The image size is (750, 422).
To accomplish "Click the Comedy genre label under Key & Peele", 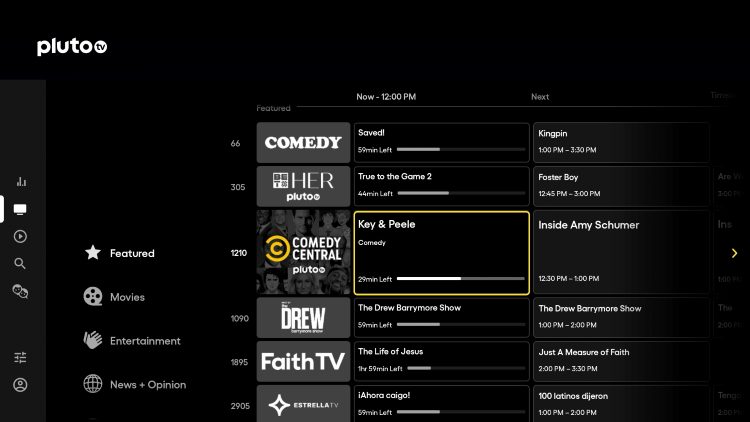I will click(372, 243).
